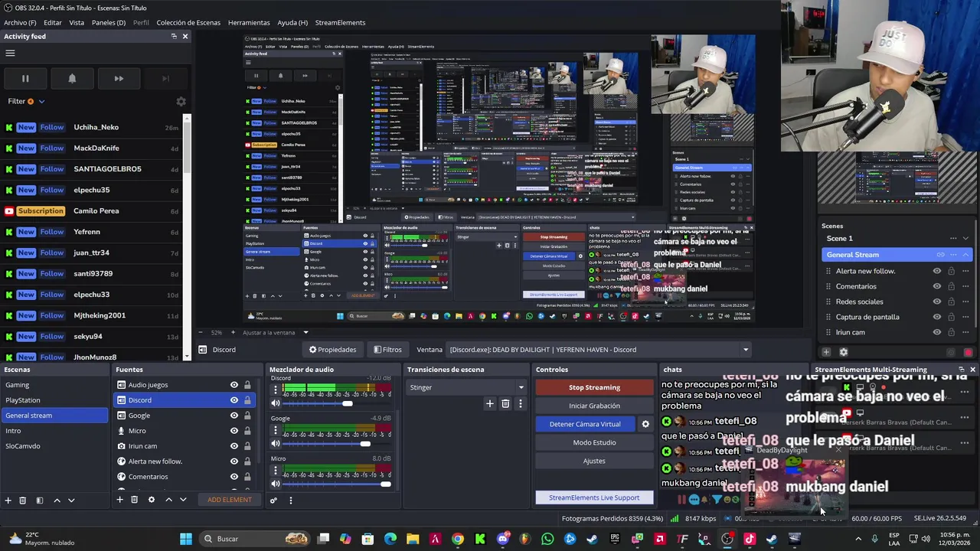Screen dimensions: 980x551
Task: Click the Activity feed bell icon
Action: click(72, 78)
